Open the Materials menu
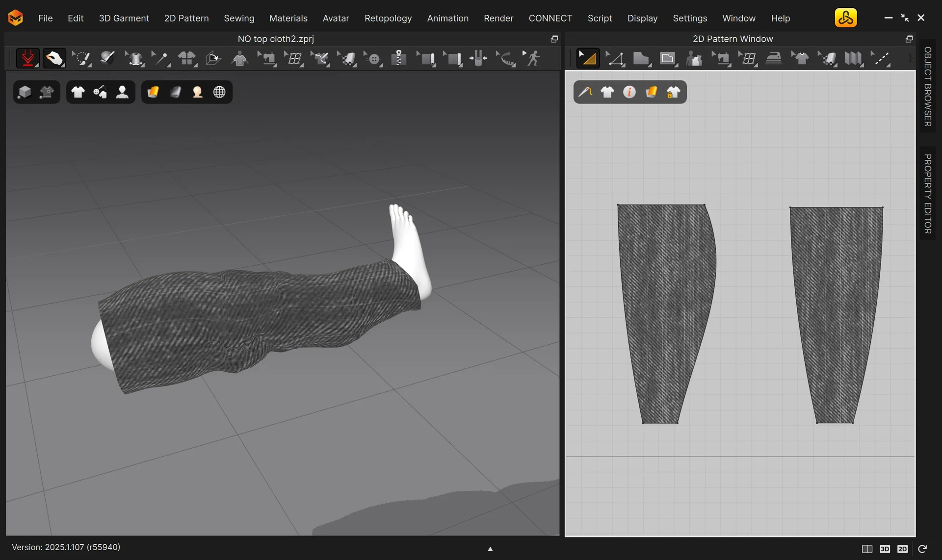Screen dimensions: 942x560 pos(288,18)
